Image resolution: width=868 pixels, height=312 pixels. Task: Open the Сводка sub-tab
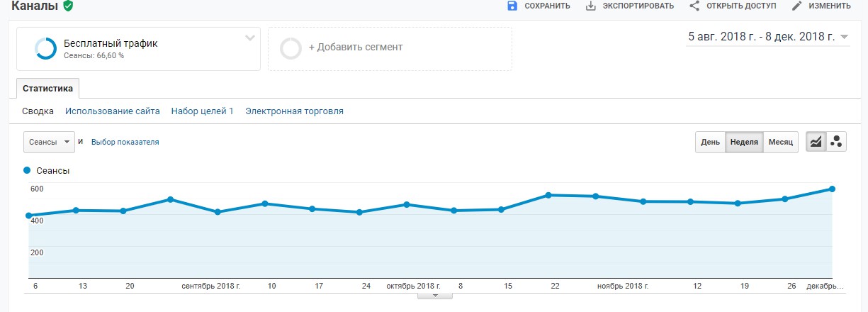(38, 111)
